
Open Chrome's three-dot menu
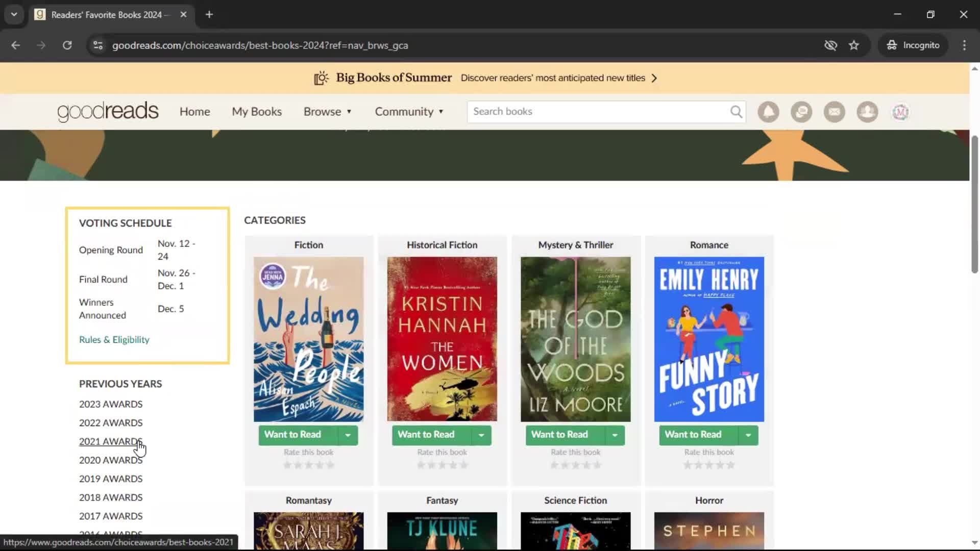[x=964, y=45]
